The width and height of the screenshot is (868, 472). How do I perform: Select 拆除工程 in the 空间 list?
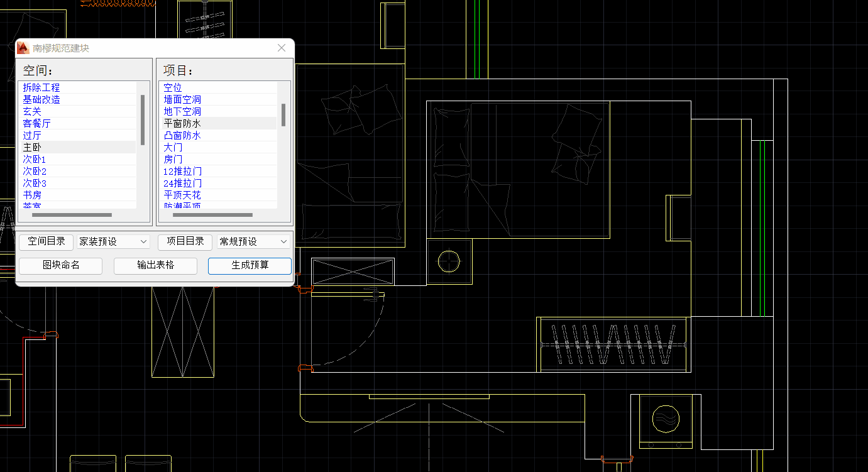(41, 87)
